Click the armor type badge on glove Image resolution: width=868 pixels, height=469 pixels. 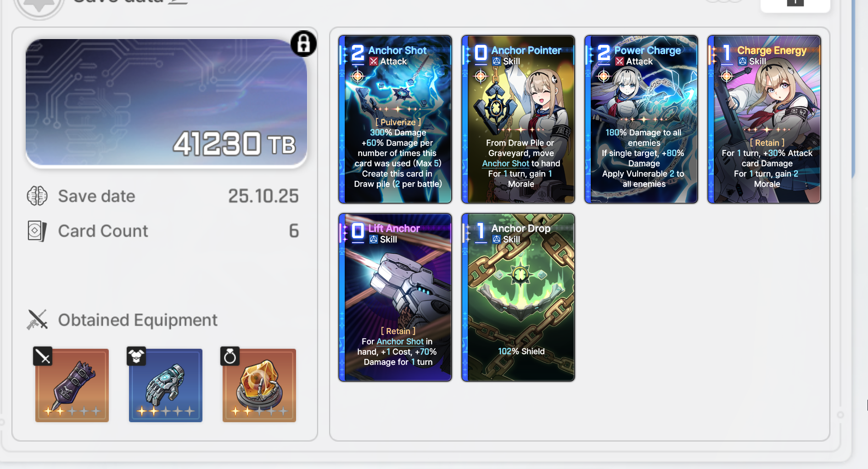click(x=136, y=356)
